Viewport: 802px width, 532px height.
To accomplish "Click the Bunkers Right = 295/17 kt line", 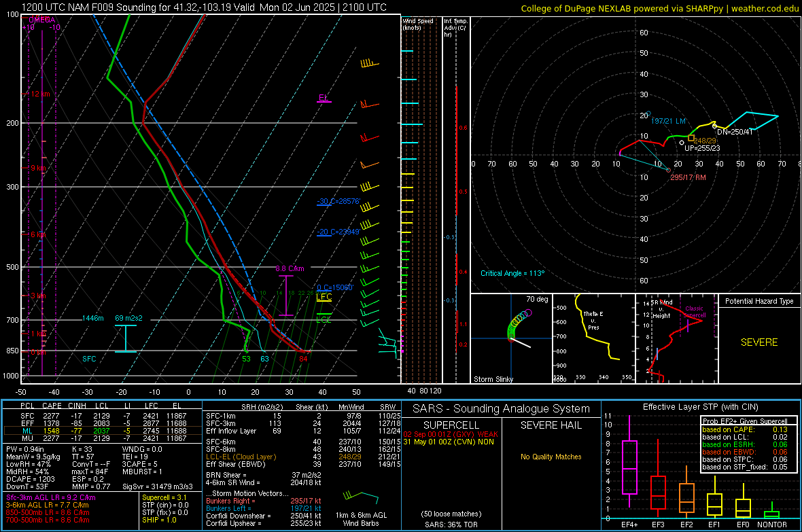I will click(264, 501).
